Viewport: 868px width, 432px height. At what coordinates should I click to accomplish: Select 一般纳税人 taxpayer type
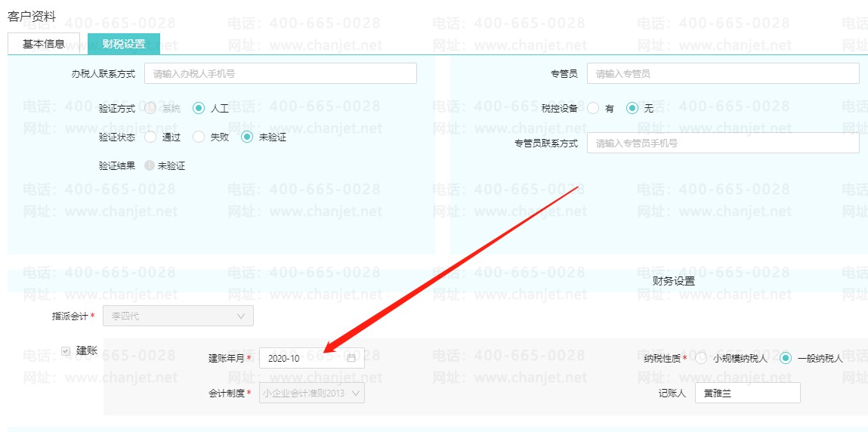coord(786,359)
